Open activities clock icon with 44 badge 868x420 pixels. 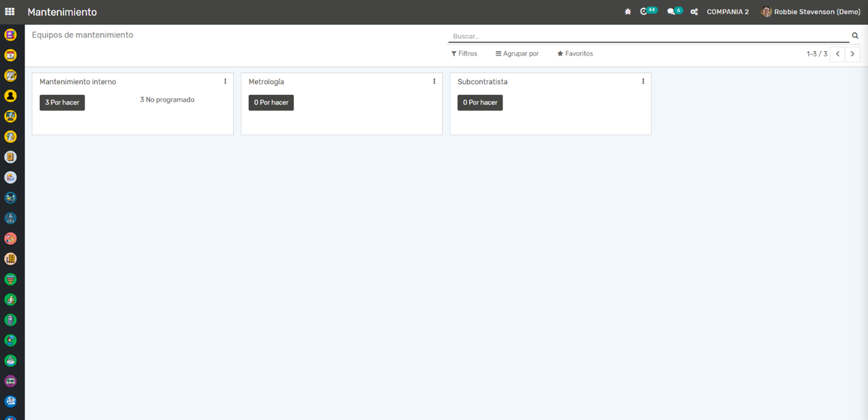point(644,11)
